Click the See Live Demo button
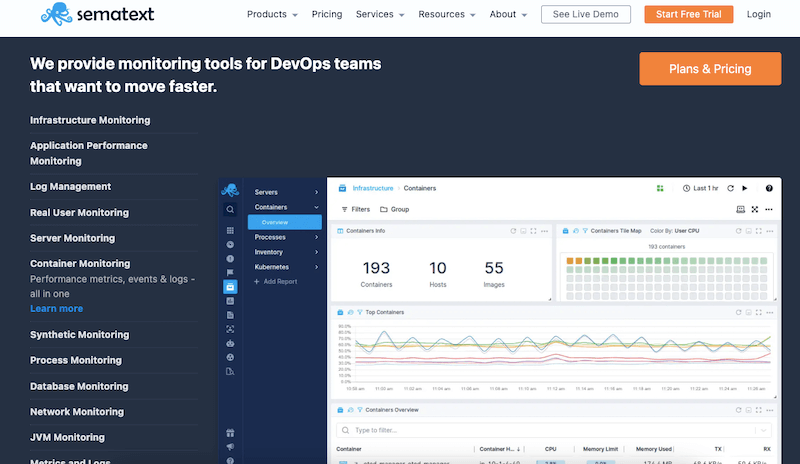The image size is (800, 464). 586,14
